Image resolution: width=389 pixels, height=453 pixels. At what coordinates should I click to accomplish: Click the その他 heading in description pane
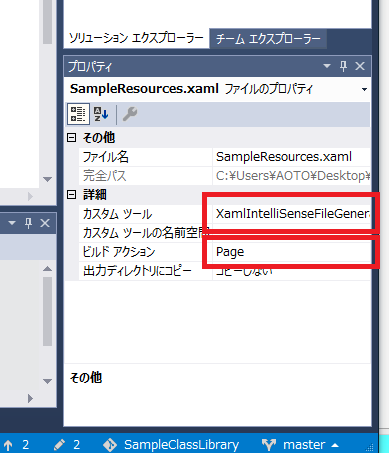(x=86, y=378)
